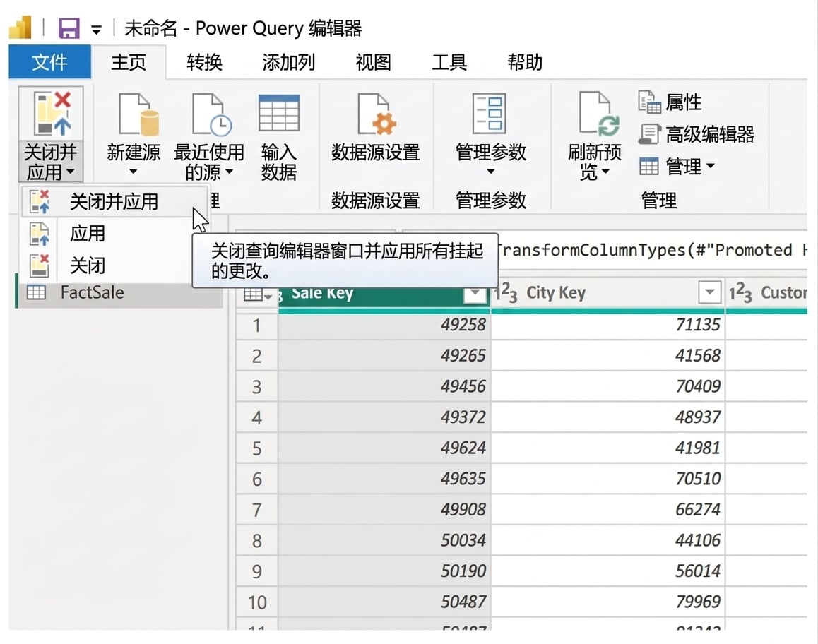Click the cell with value 49372
The image size is (818, 644).
pyautogui.click(x=384, y=417)
